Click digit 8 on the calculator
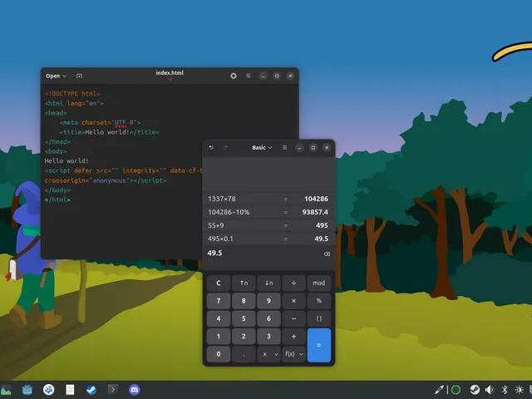 click(x=244, y=301)
